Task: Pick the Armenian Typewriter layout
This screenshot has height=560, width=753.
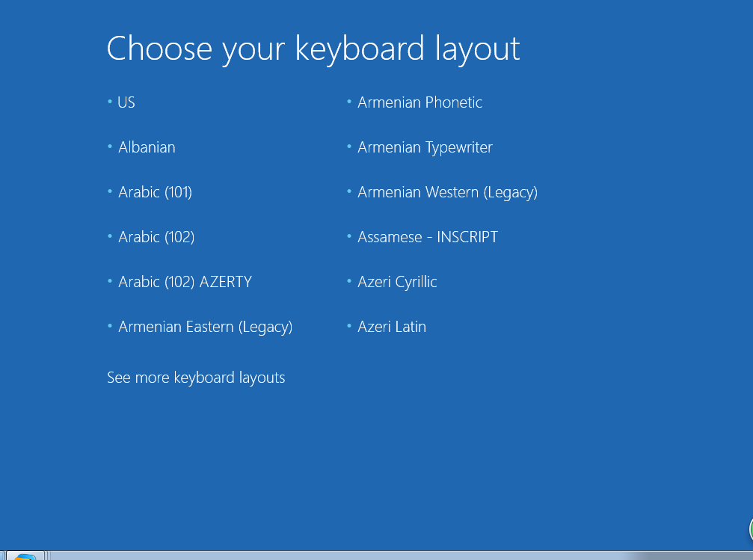Action: tap(425, 147)
